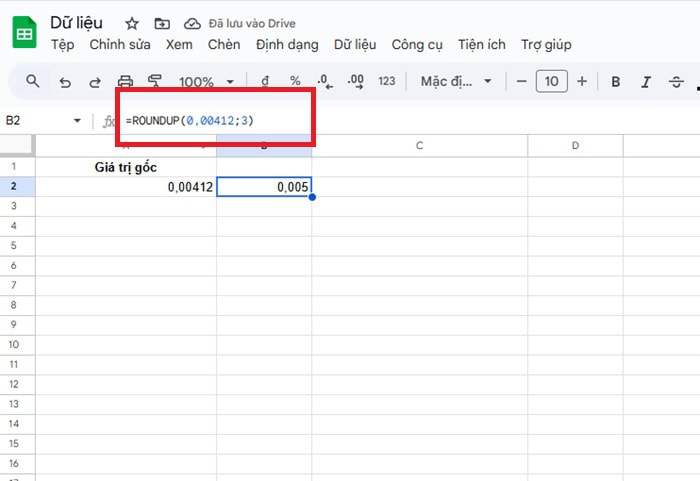Click the ROUNDUP formula in formula bar

(x=189, y=121)
